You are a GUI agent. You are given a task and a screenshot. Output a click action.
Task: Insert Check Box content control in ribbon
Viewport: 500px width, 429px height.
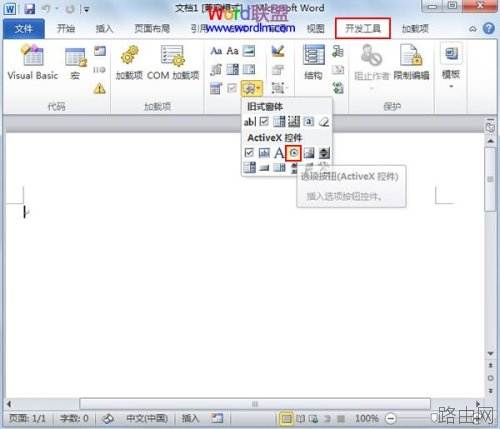232,89
